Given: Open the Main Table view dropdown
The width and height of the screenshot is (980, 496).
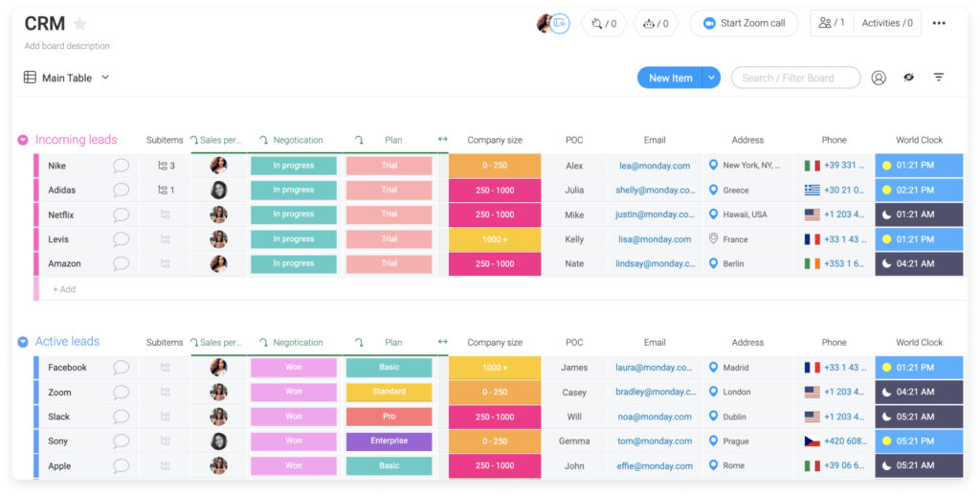Looking at the screenshot, I should click(x=105, y=78).
